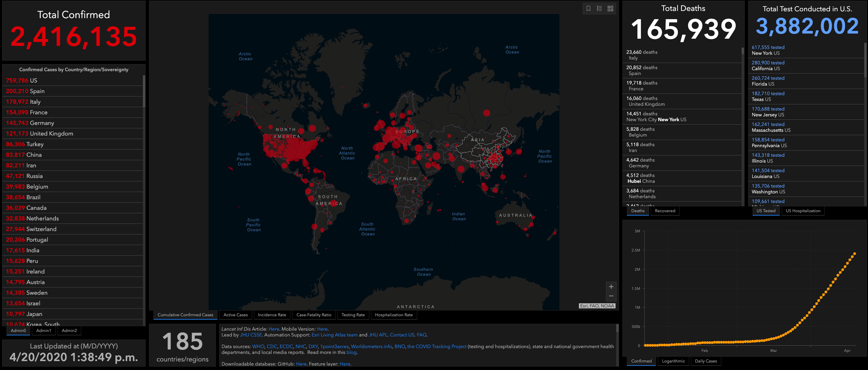Select the Admin0 list tab
The height and width of the screenshot is (370, 868).
click(18, 331)
